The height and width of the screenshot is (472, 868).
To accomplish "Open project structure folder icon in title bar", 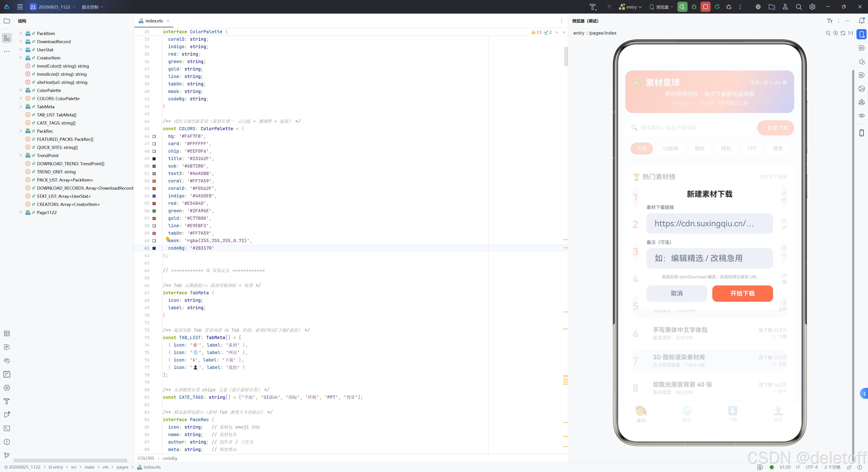I will (772, 7).
